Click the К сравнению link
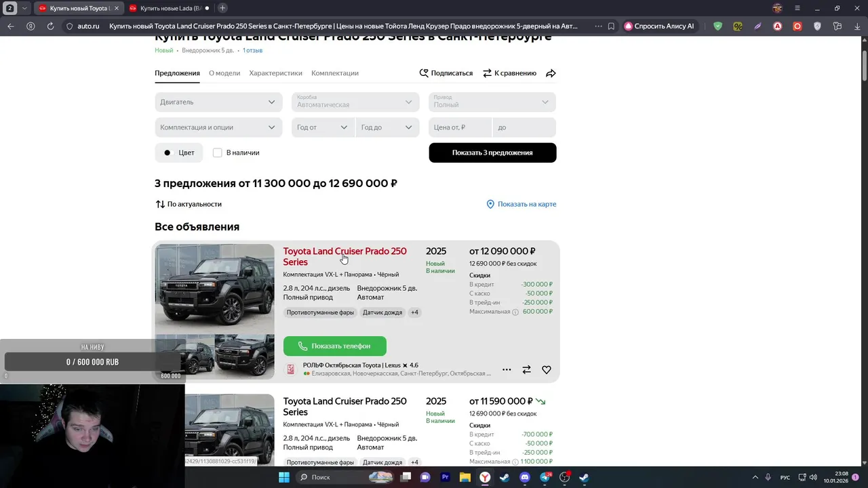This screenshot has height=488, width=868. (x=509, y=73)
